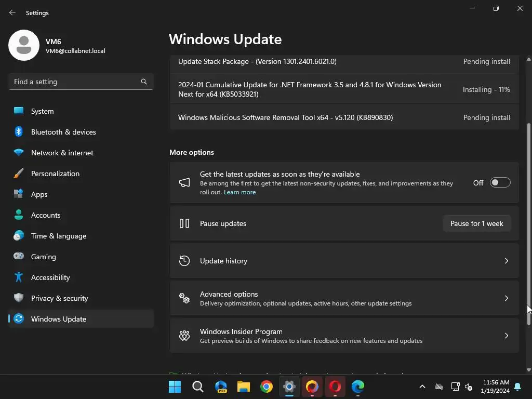Viewport: 532px width, 399px height.
Task: Click the Time & language clock icon
Action: (19, 235)
